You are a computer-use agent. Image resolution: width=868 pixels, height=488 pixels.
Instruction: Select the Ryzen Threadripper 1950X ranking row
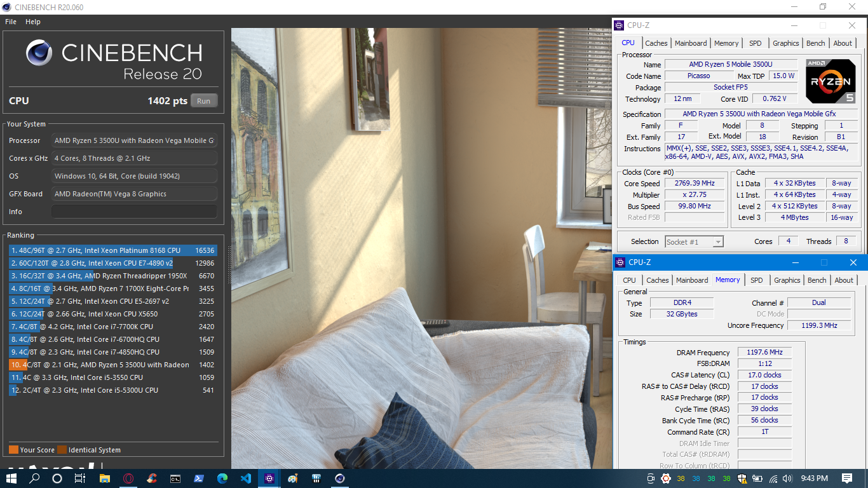click(112, 276)
